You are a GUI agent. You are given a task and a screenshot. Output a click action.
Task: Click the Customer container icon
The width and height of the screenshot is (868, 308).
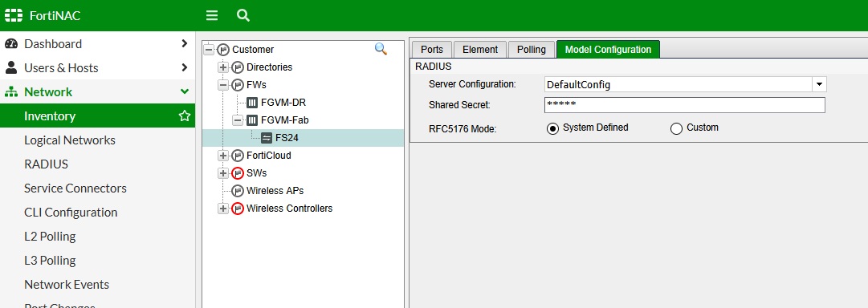tap(223, 49)
